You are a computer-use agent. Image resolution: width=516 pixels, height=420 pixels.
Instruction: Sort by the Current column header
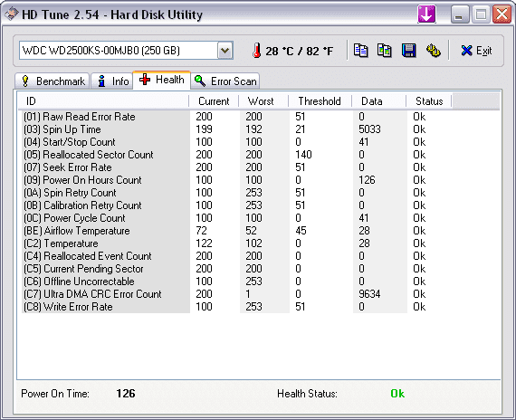point(214,101)
